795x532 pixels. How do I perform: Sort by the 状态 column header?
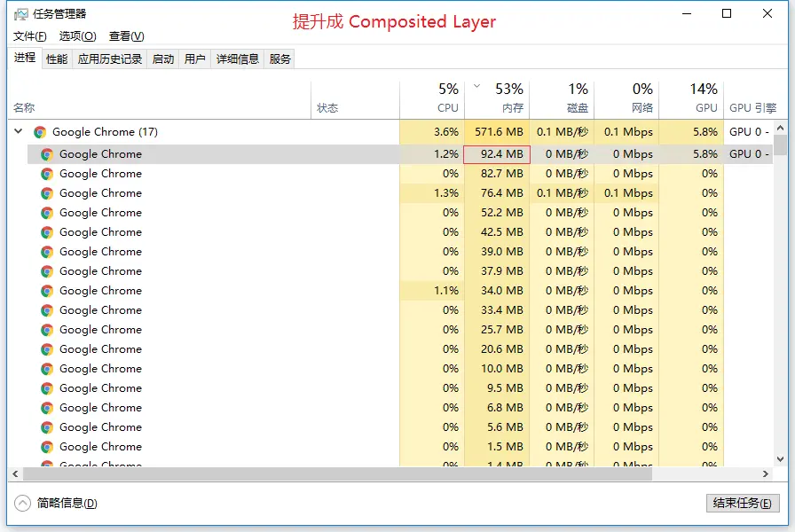coord(356,100)
